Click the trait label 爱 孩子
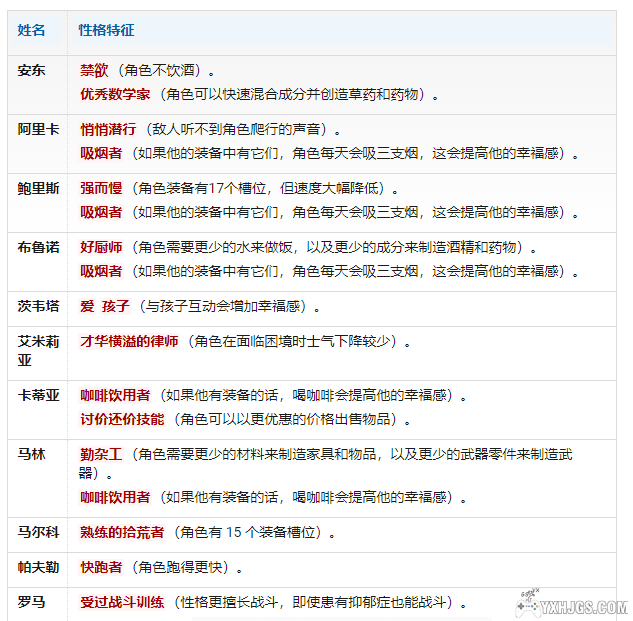Screen dimensions: 633x621 click(105, 306)
